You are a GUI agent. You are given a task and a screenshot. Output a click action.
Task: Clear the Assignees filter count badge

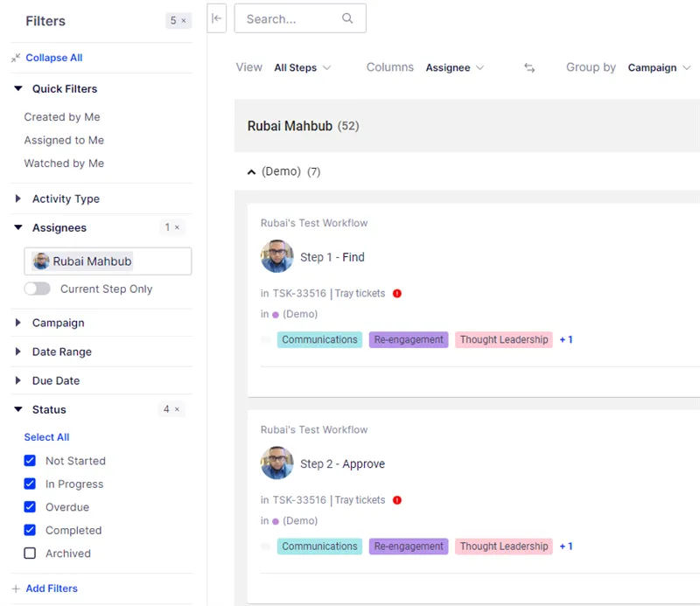coord(177,227)
